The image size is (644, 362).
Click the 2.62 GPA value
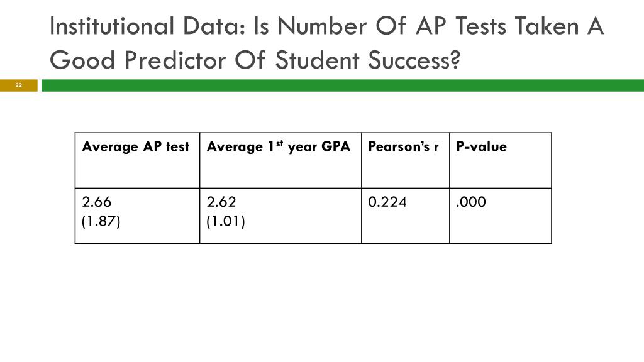click(x=221, y=202)
